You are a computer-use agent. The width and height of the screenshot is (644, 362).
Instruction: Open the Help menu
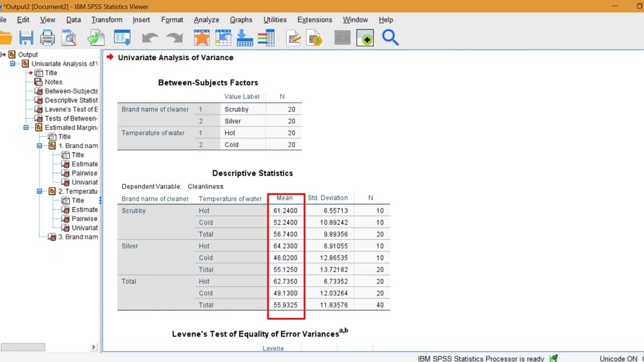386,20
